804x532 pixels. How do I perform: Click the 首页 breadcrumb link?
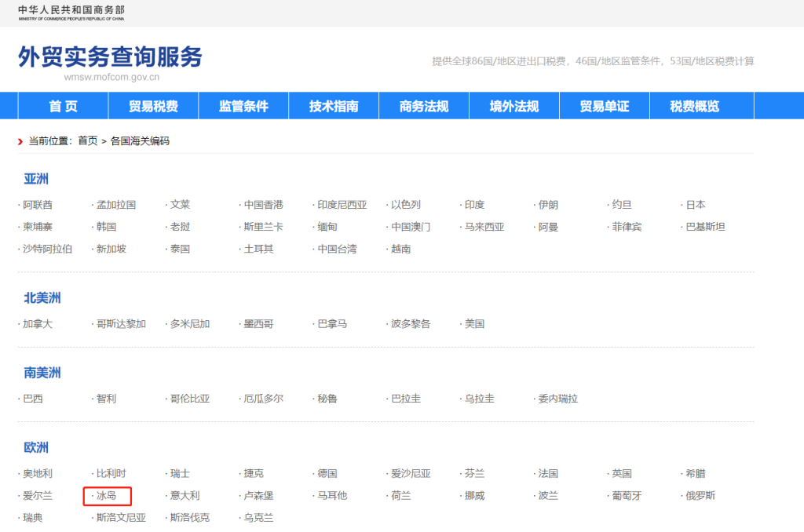[88, 141]
